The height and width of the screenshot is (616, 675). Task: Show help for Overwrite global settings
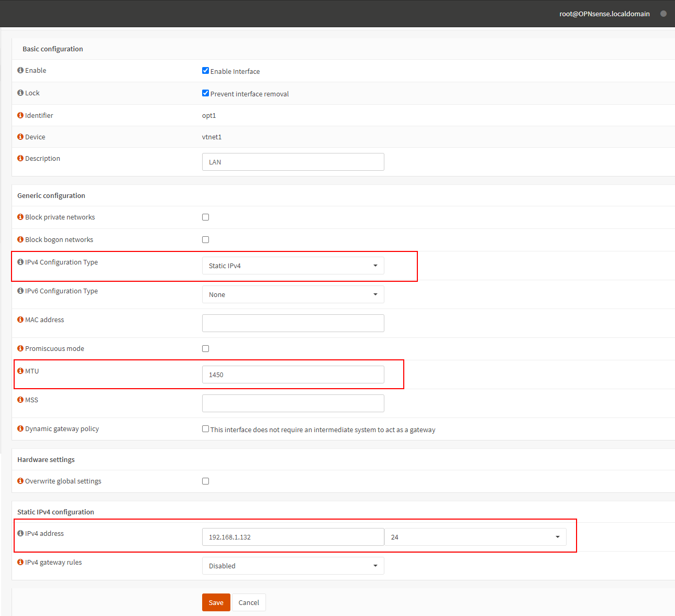20,481
